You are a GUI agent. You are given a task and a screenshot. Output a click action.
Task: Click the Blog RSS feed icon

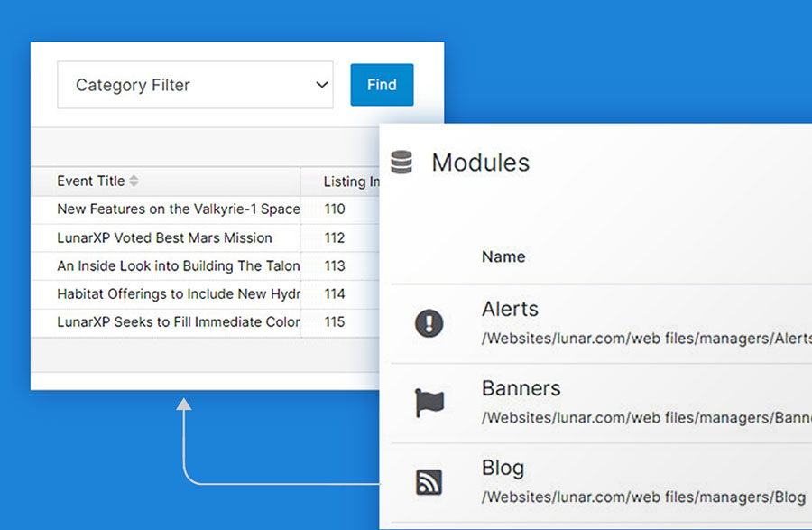[x=428, y=484]
